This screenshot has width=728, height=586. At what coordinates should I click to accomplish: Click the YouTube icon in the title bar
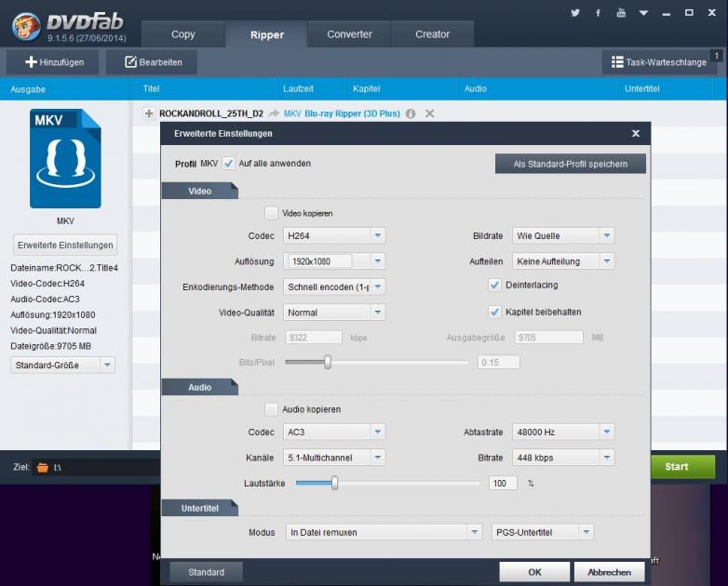621,13
